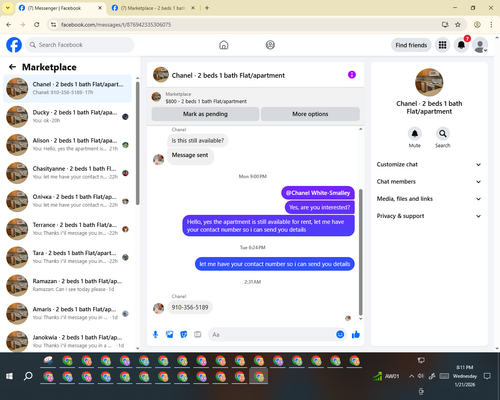The width and height of the screenshot is (500, 400).
Task: Open conversation with Chasityanne
Action: click(67, 173)
